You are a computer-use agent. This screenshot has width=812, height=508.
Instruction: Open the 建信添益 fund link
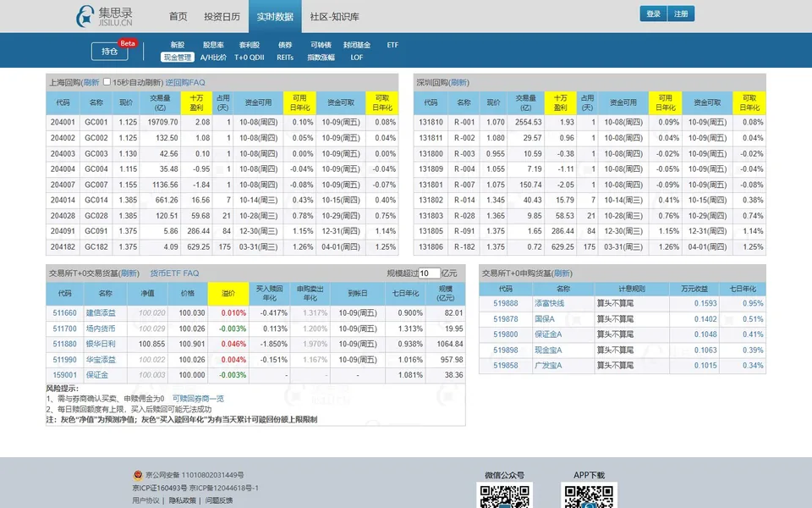point(101,313)
